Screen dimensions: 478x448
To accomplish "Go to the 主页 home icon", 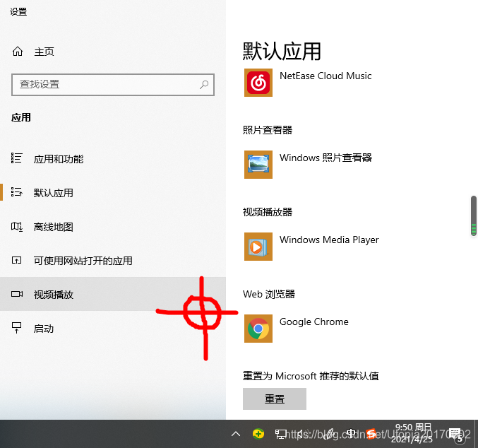I will click(x=18, y=52).
